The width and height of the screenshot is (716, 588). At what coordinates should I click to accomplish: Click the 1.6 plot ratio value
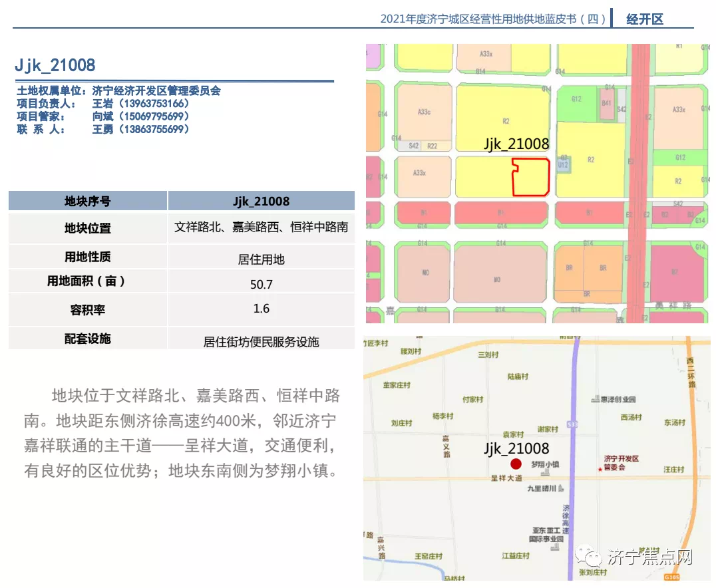262,309
